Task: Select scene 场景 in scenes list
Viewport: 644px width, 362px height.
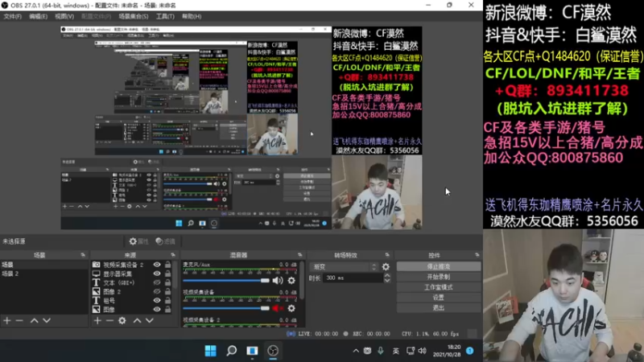Action: coord(44,265)
